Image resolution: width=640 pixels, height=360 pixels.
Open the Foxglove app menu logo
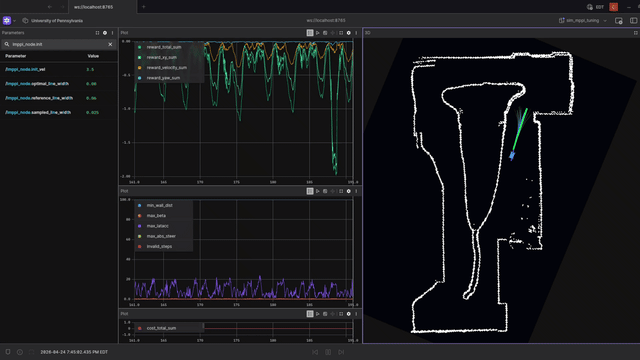coord(7,20)
